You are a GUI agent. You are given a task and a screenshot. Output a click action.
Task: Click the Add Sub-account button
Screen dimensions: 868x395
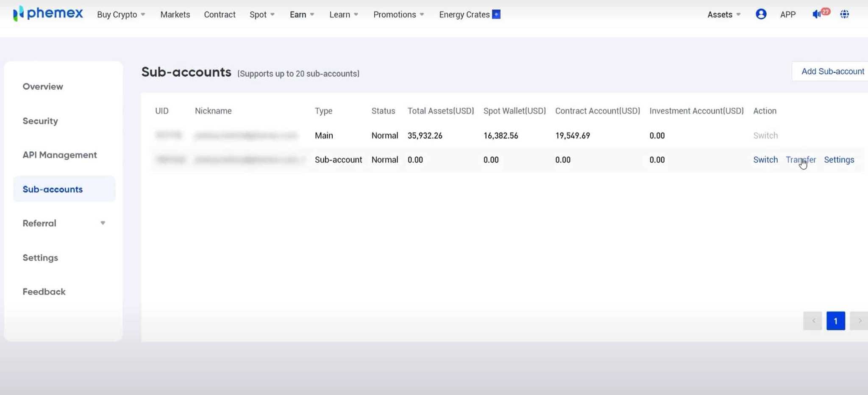coord(832,72)
